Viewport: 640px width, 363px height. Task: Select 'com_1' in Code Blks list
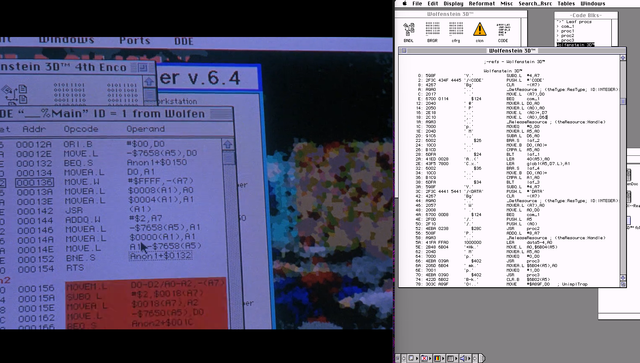click(x=566, y=27)
